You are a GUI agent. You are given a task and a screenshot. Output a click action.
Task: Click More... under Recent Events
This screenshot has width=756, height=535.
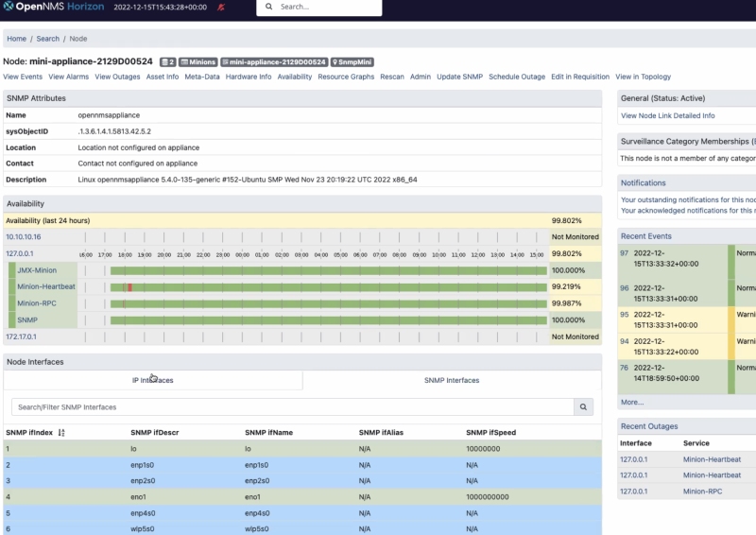[632, 402]
